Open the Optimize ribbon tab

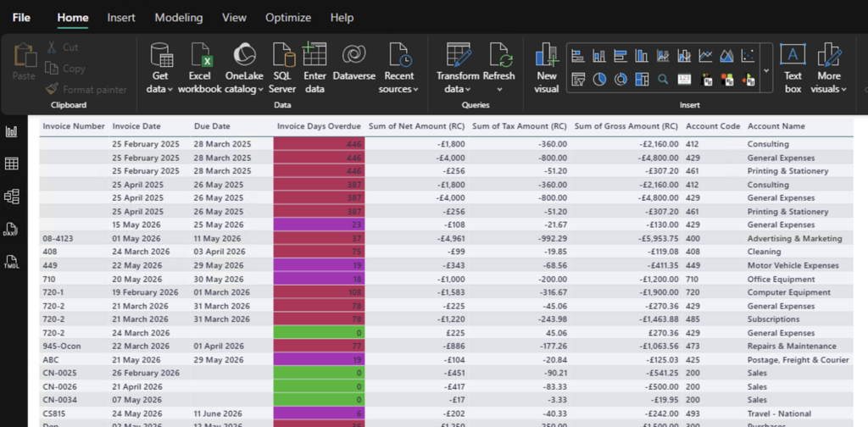[288, 18]
